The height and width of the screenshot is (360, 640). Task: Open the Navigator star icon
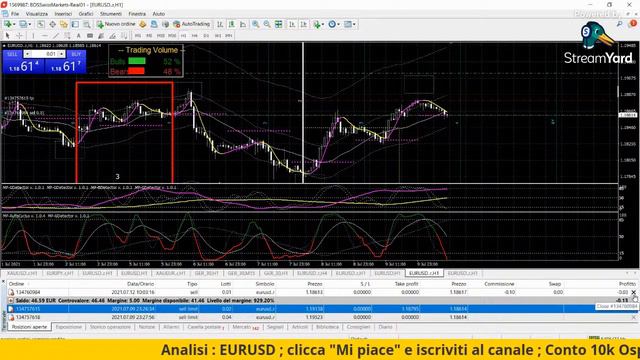pyautogui.click(x=63, y=24)
